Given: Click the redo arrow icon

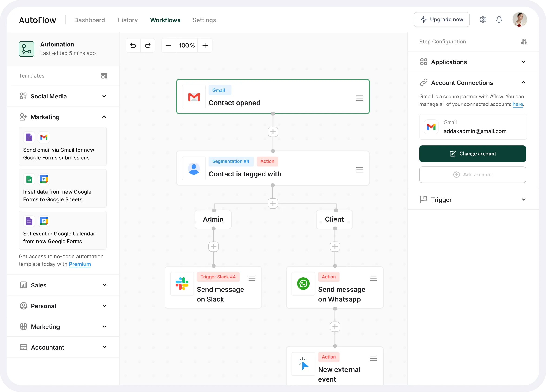Looking at the screenshot, I should coord(148,45).
